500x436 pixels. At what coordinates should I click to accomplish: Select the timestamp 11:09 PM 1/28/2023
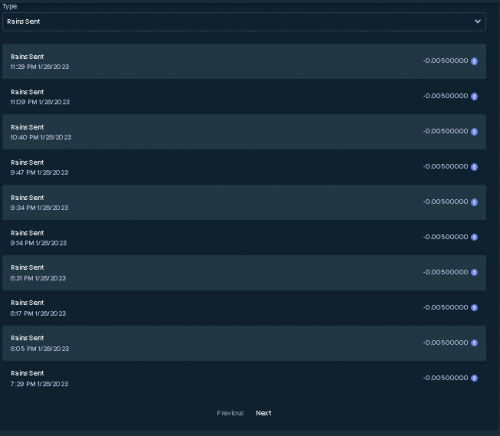40,102
